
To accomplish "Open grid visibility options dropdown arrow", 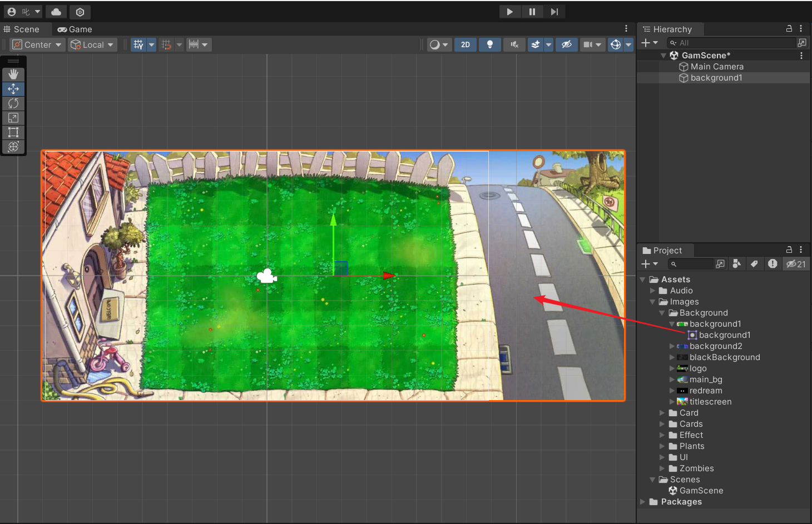I will pyautogui.click(x=151, y=44).
